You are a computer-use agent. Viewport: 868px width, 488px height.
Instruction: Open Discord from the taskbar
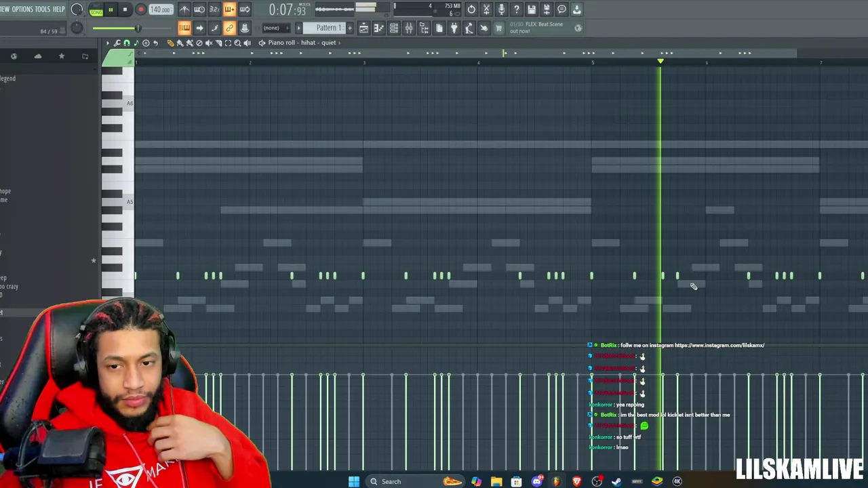tap(536, 481)
